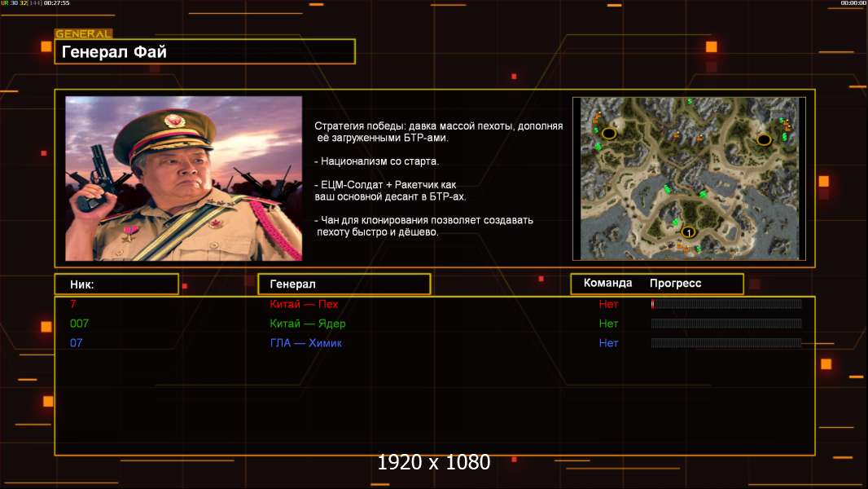Click the yellow GENERAL label tag
The height and width of the screenshot is (489, 868).
[84, 33]
